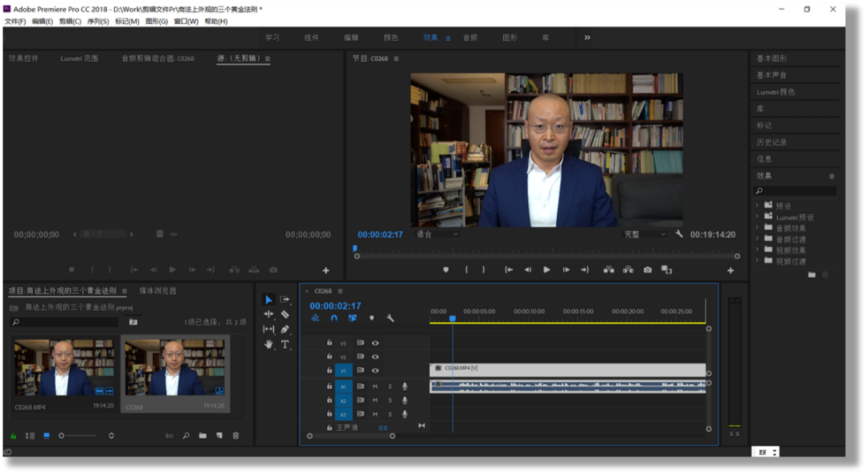Click the Ripple Edit tool
Image resolution: width=868 pixels, height=475 pixels.
click(x=268, y=314)
